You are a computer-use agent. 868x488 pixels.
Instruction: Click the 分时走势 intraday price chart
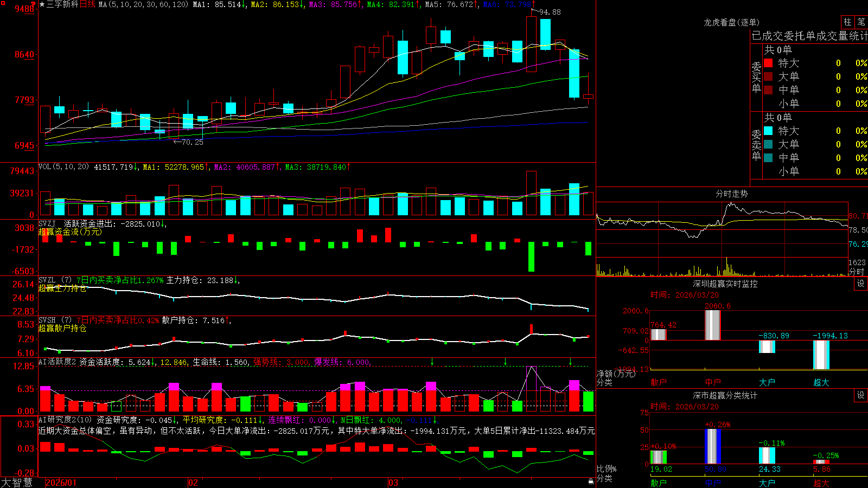(722, 229)
